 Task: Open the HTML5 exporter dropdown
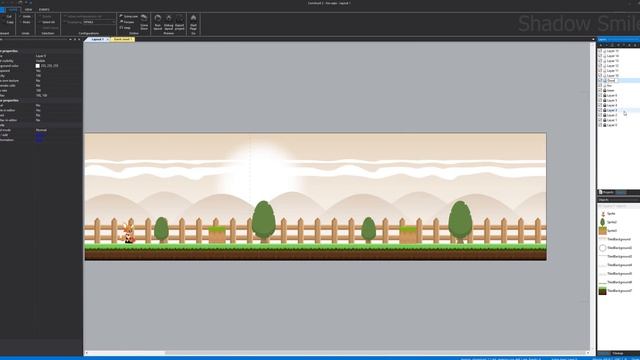click(99, 22)
